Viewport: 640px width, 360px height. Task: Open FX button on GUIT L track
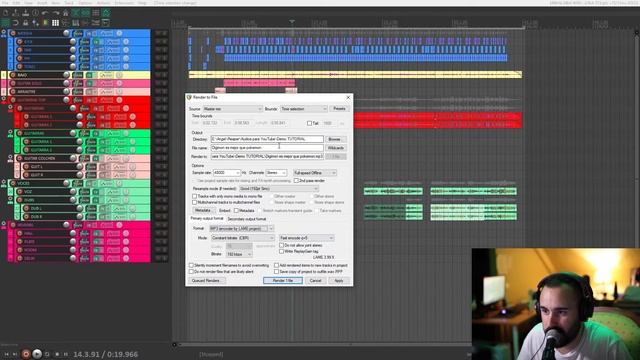click(x=91, y=167)
